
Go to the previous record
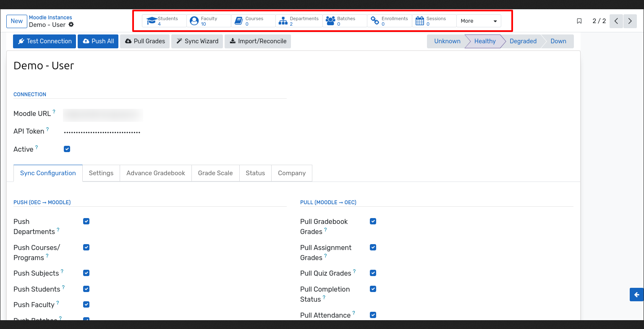point(616,21)
